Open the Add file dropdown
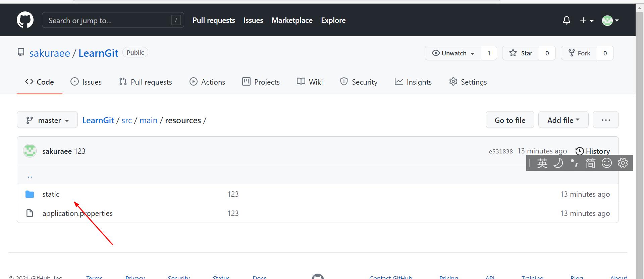 point(563,120)
